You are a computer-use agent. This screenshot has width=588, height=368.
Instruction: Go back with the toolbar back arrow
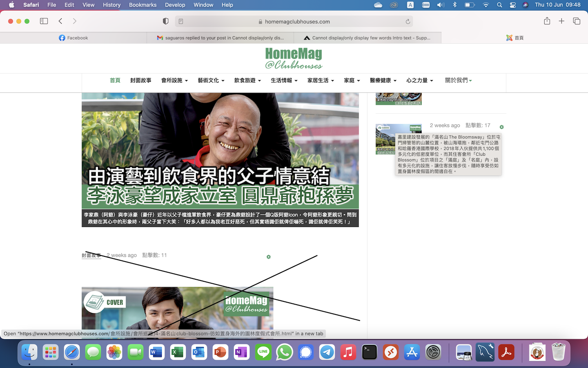[x=60, y=21]
